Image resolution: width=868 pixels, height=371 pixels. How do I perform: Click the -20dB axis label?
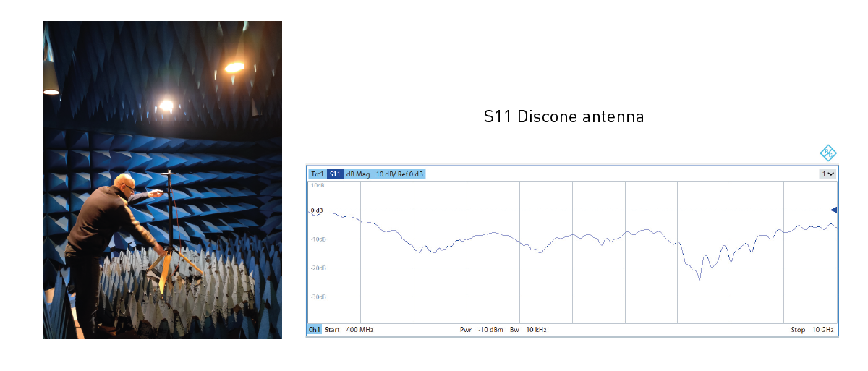(318, 268)
